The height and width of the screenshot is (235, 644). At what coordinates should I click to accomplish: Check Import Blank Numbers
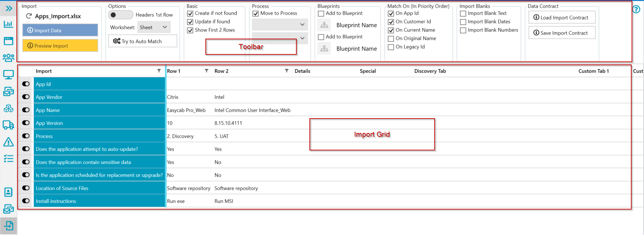coord(463,30)
